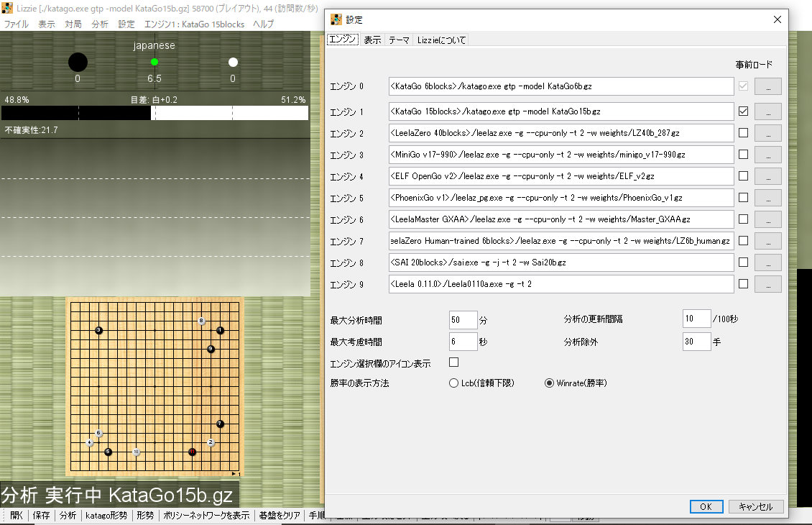Browse file for エンジン 2 with ... button
This screenshot has height=525, width=812.
coord(768,133)
